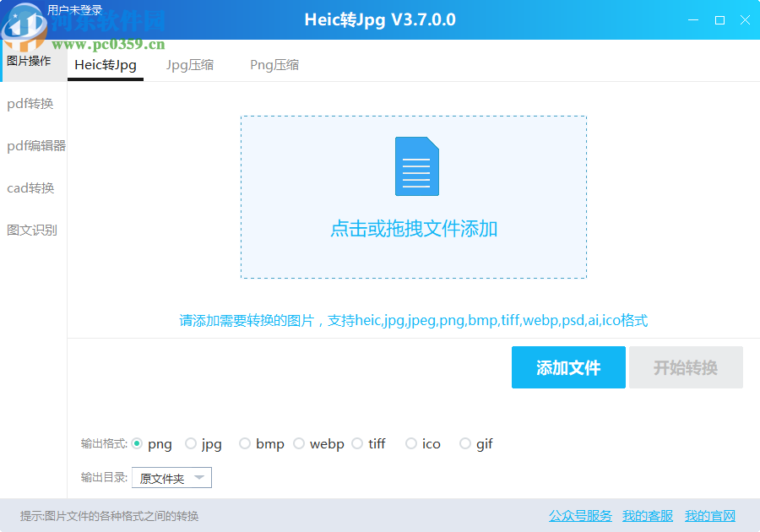Image resolution: width=760 pixels, height=532 pixels.
Task: Select 图片操作 in the sidebar
Action: [x=28, y=60]
